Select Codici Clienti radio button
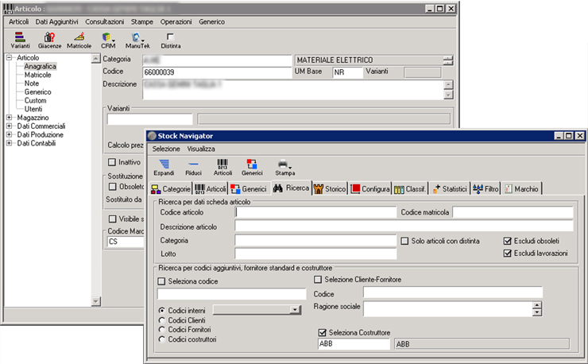 [161, 320]
